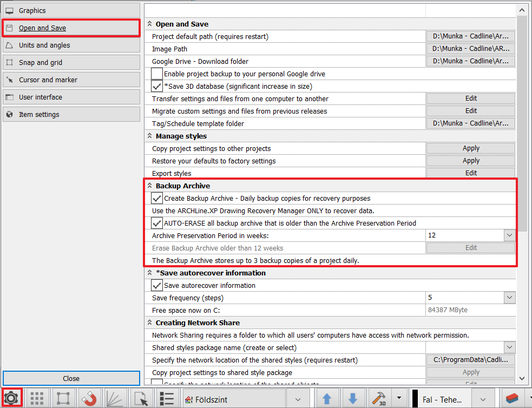Collapse the Manage styles section
Viewport: 532px width, 408px height.
coord(149,136)
